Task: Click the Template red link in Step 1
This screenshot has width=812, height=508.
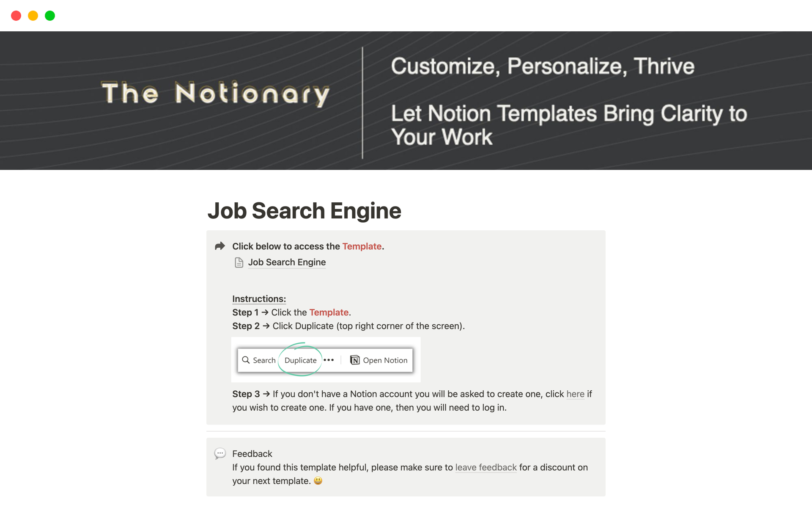Action: [x=329, y=312]
